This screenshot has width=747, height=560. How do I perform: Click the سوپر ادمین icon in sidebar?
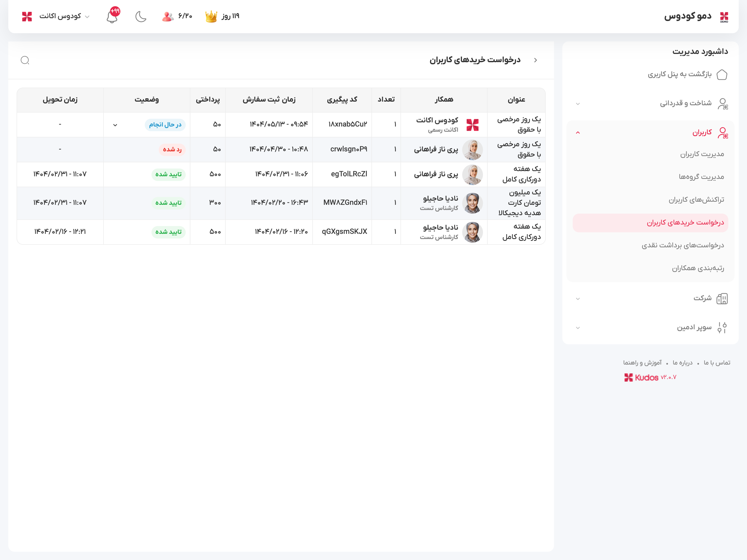tap(722, 327)
